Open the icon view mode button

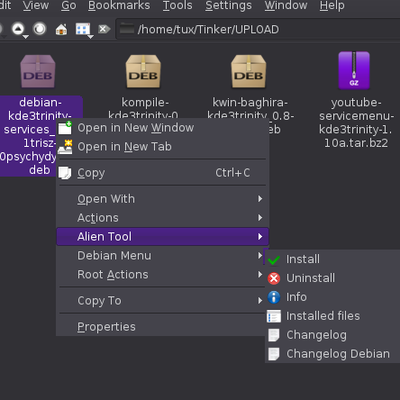tap(83, 29)
